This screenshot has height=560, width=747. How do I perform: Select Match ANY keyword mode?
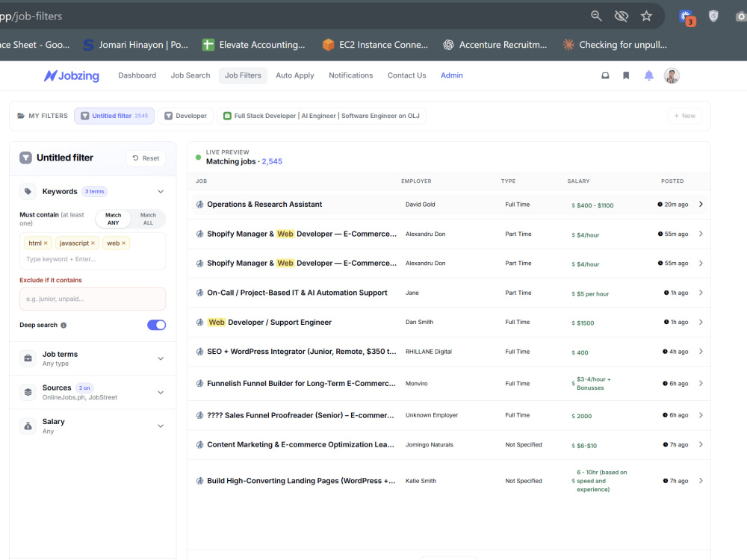click(x=113, y=219)
